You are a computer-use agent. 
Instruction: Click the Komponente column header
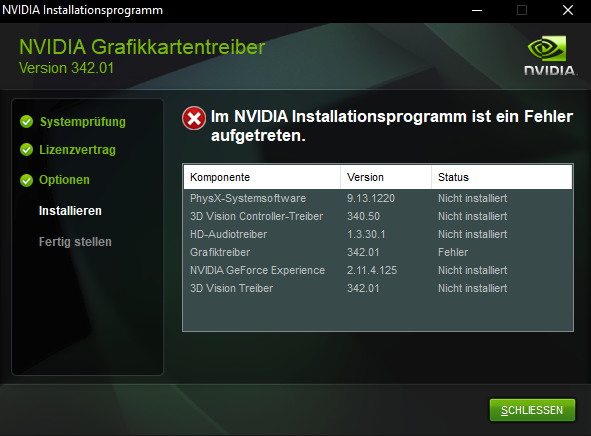coord(262,177)
